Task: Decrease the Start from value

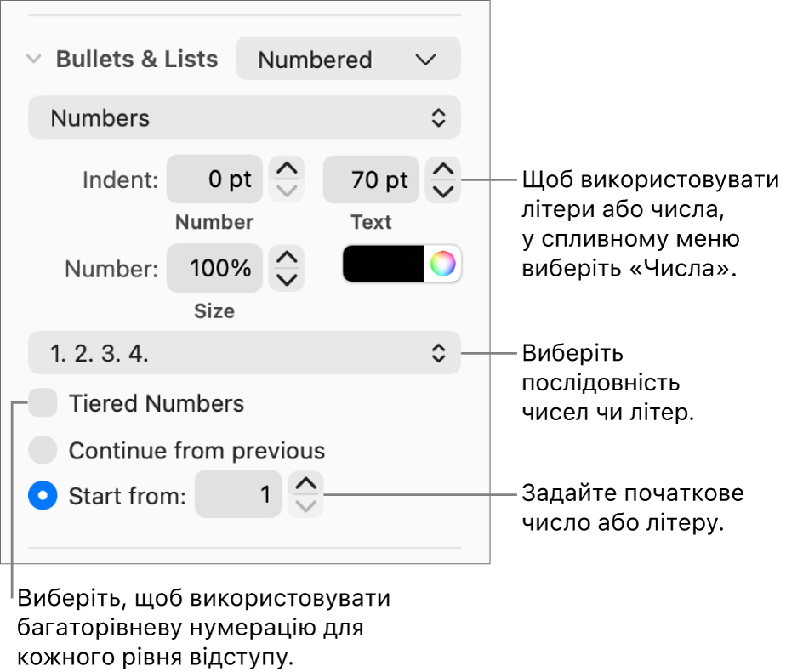Action: [x=306, y=505]
